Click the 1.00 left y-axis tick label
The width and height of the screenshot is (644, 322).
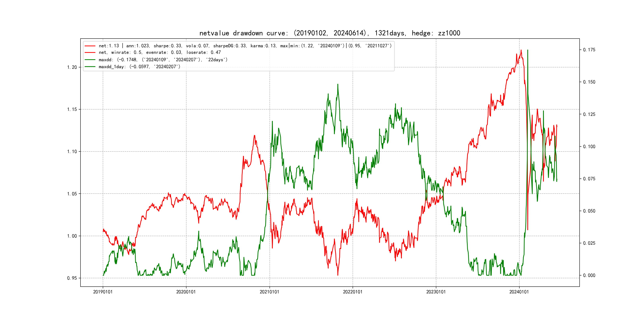tap(72, 236)
